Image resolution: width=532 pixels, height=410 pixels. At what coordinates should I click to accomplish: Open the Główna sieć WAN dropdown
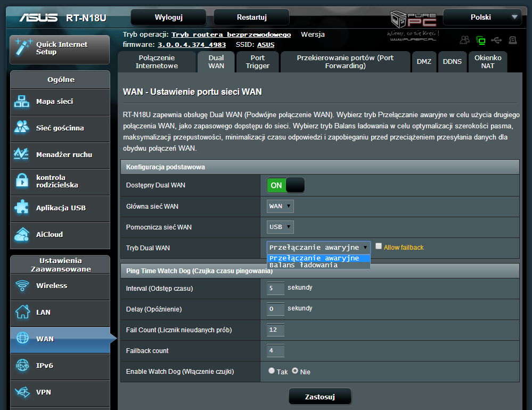pyautogui.click(x=280, y=206)
